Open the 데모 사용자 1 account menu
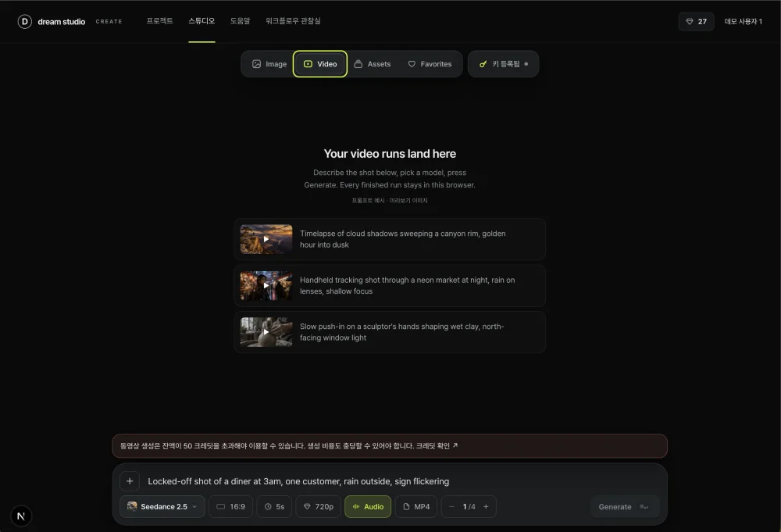Screen dimensions: 781x532 [744, 21]
